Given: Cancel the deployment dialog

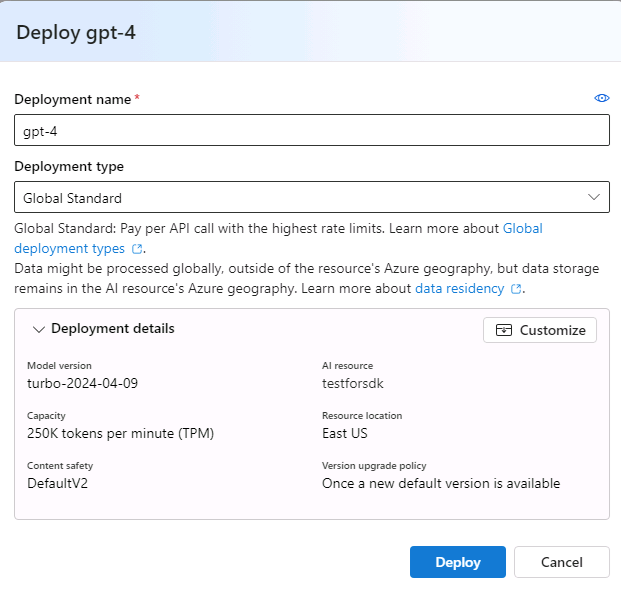Looking at the screenshot, I should point(562,562).
